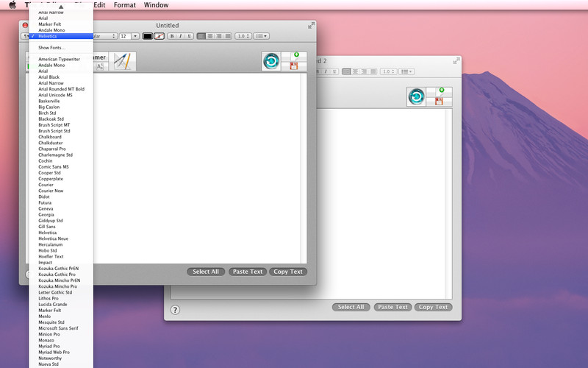
Task: Click the blue circular restore icon in Untitled window
Action: (271, 61)
